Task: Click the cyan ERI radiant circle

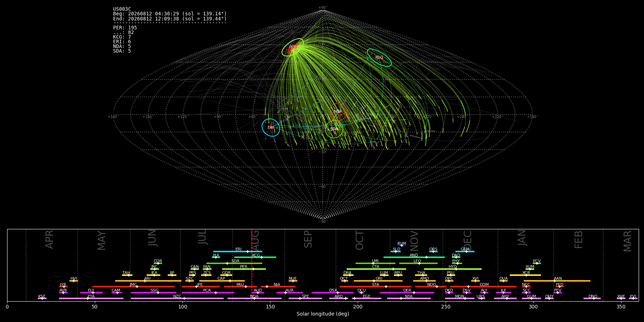Action: pos(271,128)
